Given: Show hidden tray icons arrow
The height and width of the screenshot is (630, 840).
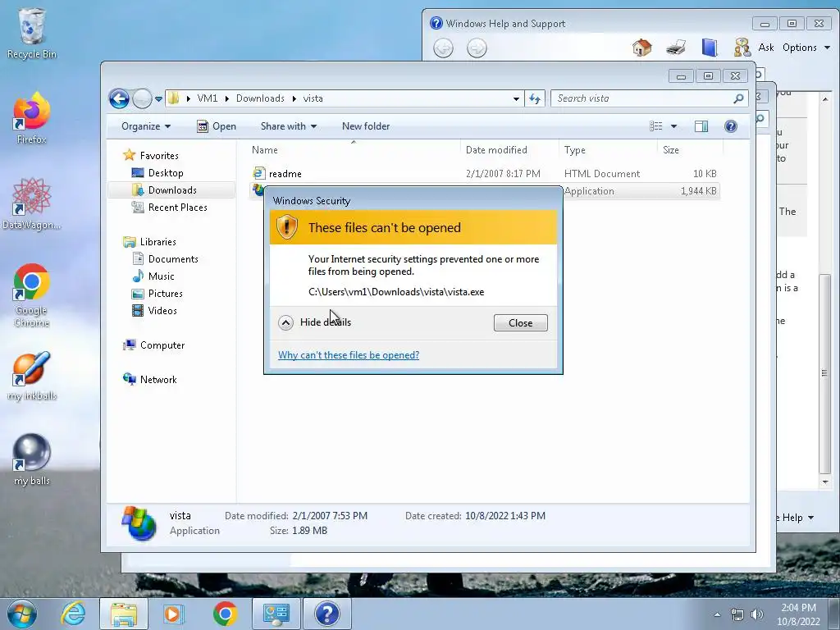Looking at the screenshot, I should pyautogui.click(x=717, y=614).
